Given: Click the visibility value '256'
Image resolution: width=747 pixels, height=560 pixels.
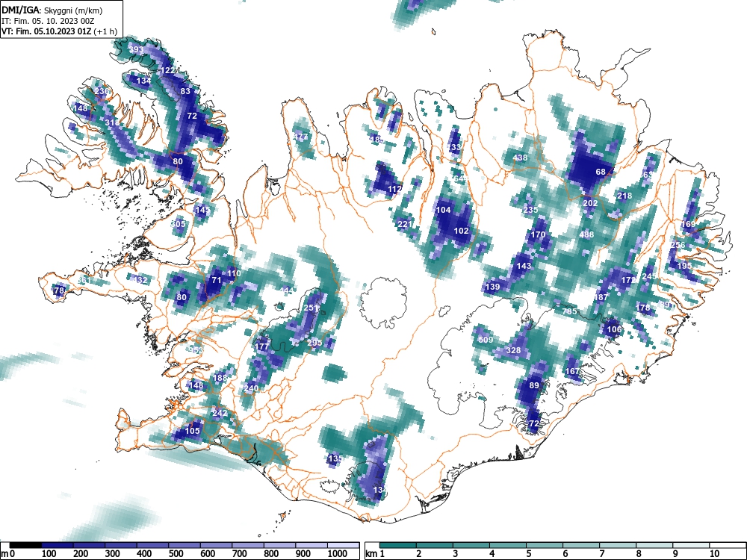Looking at the screenshot, I should pyautogui.click(x=678, y=245).
